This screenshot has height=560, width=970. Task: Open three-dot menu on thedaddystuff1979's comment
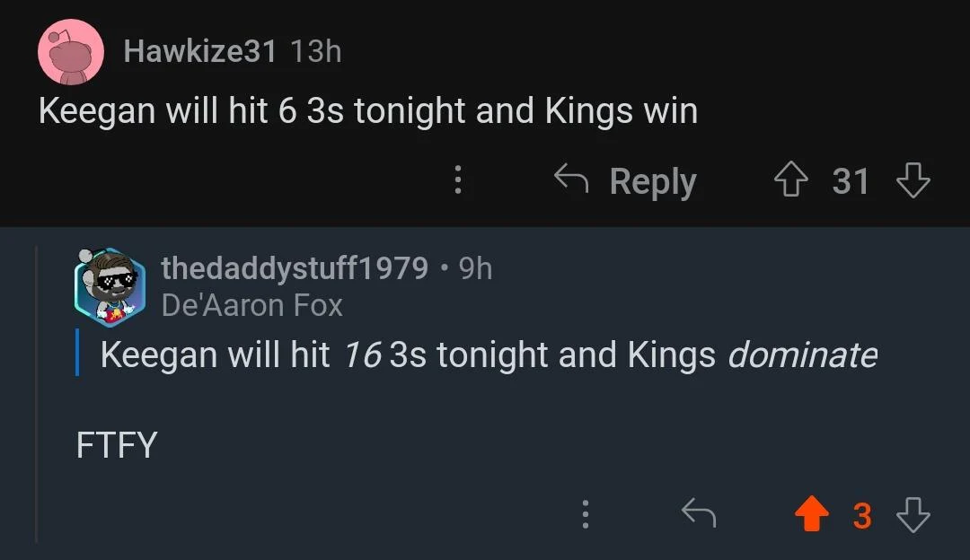point(586,514)
